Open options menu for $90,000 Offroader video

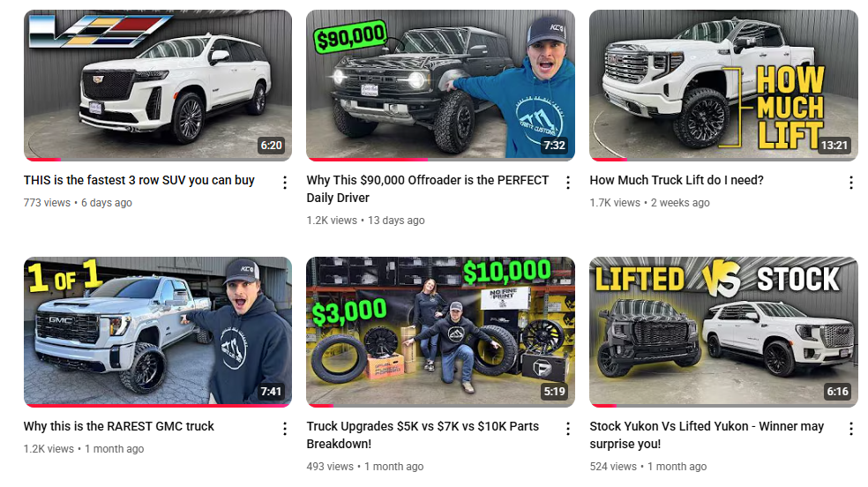568,183
